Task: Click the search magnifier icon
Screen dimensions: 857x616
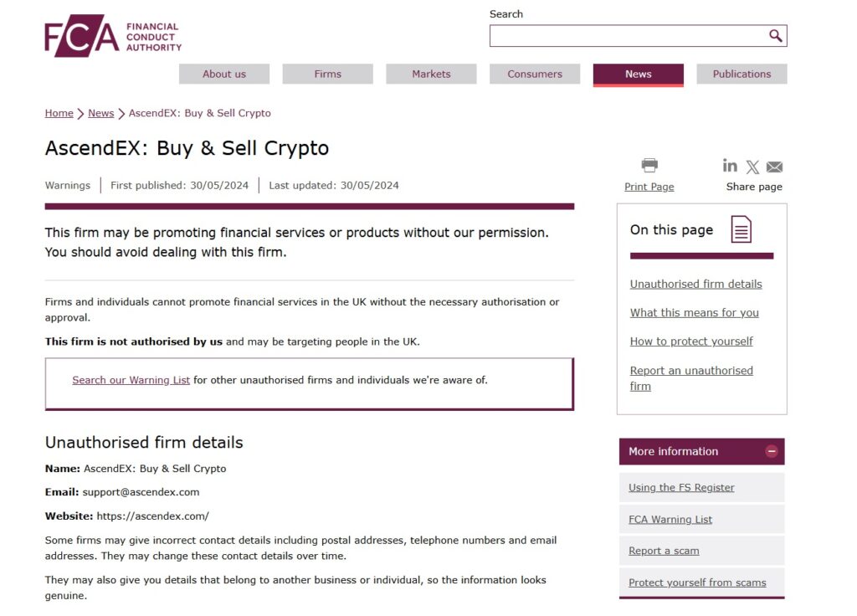Action: pyautogui.click(x=776, y=36)
